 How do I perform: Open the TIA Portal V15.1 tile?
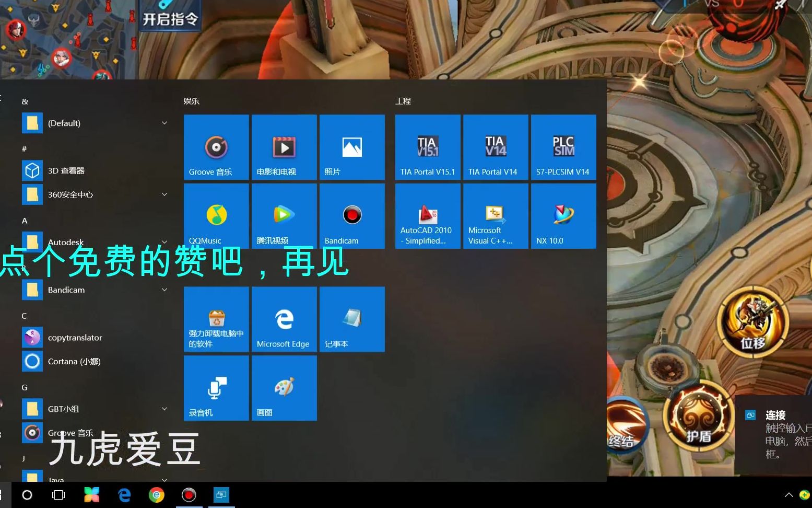[428, 147]
